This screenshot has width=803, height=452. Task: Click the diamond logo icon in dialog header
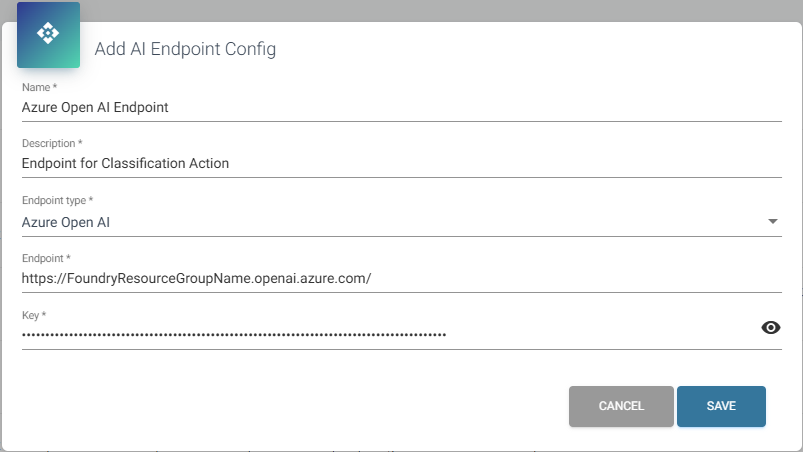click(48, 34)
